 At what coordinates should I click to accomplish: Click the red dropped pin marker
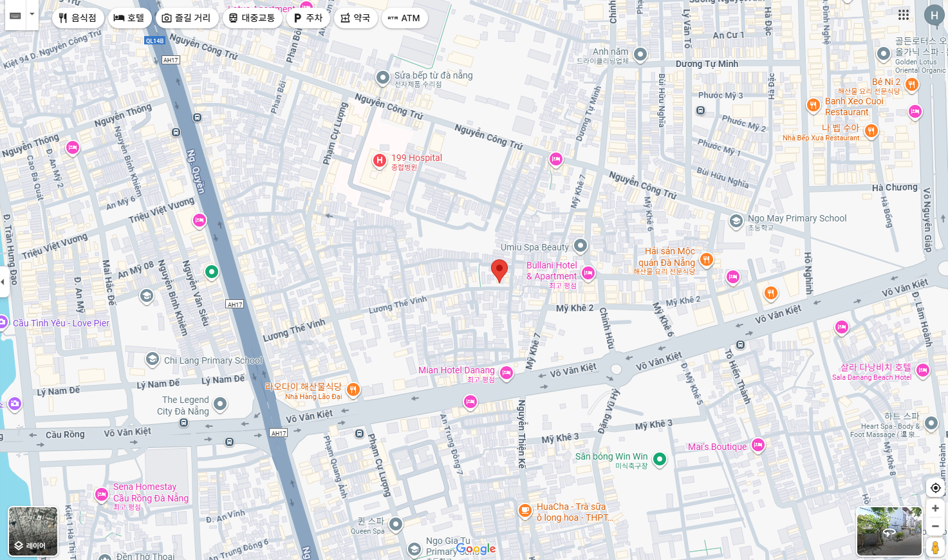point(499,270)
